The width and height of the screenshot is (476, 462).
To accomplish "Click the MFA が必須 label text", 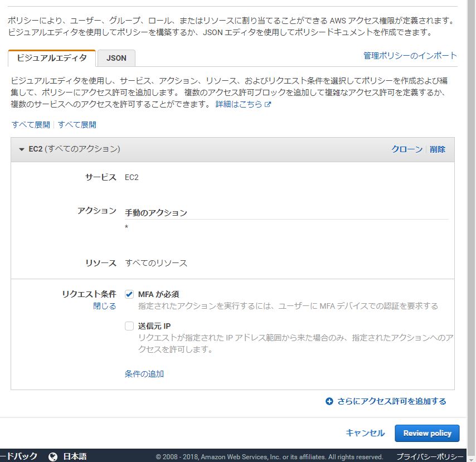I will pyautogui.click(x=158, y=294).
